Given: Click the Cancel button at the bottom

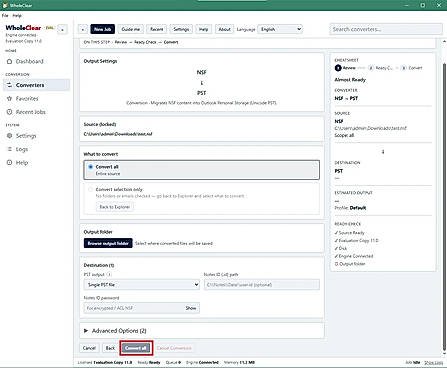Looking at the screenshot, I should (89, 348).
